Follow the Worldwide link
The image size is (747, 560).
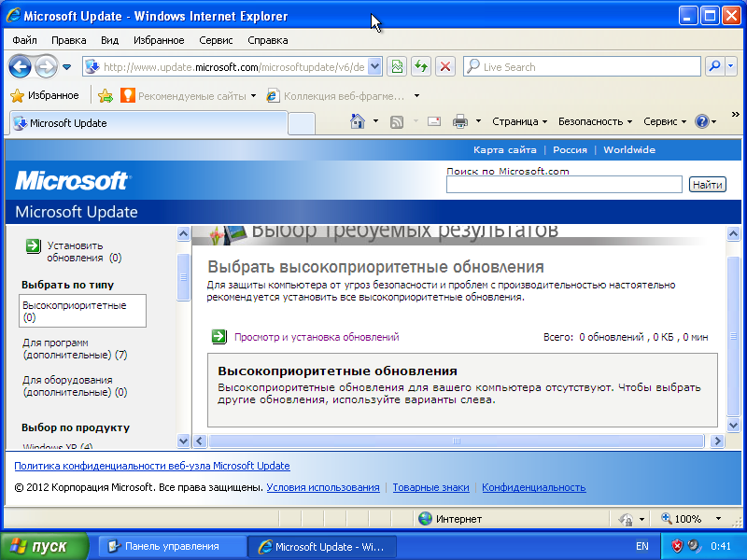(629, 150)
